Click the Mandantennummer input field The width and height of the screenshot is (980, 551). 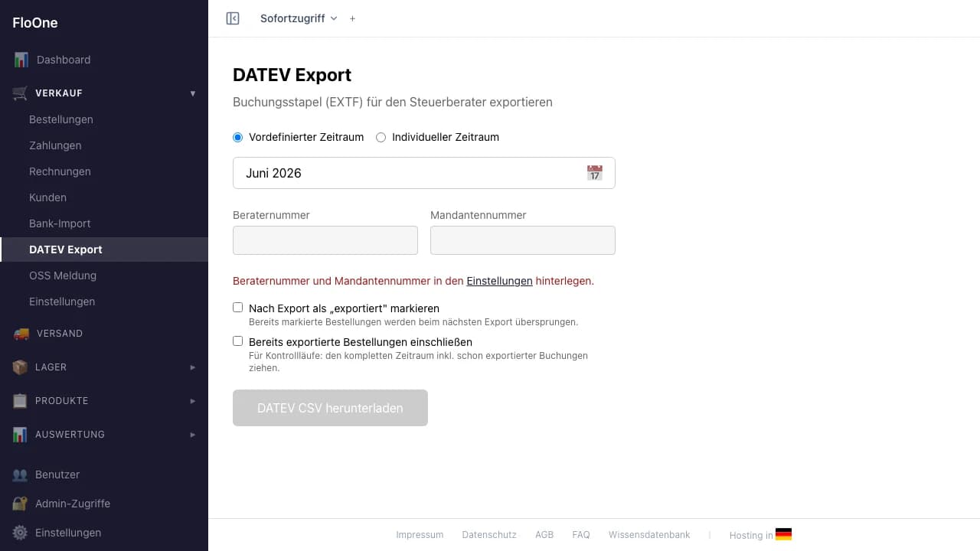[523, 240]
